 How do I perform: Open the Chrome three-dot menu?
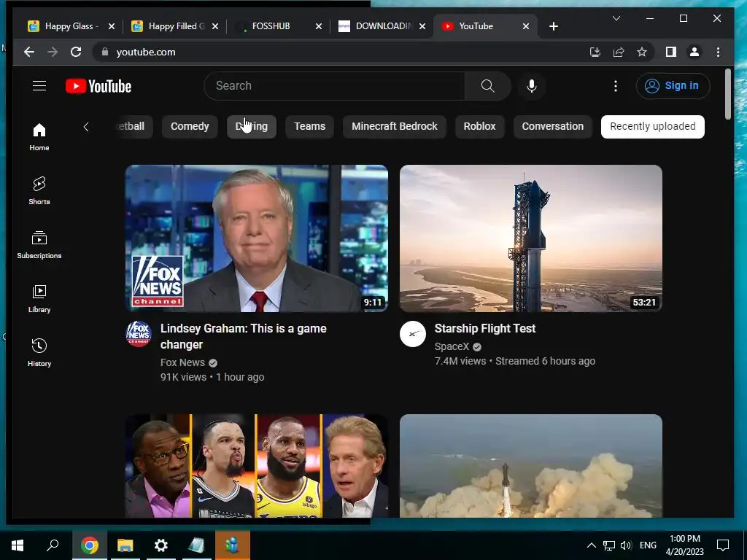coord(718,52)
